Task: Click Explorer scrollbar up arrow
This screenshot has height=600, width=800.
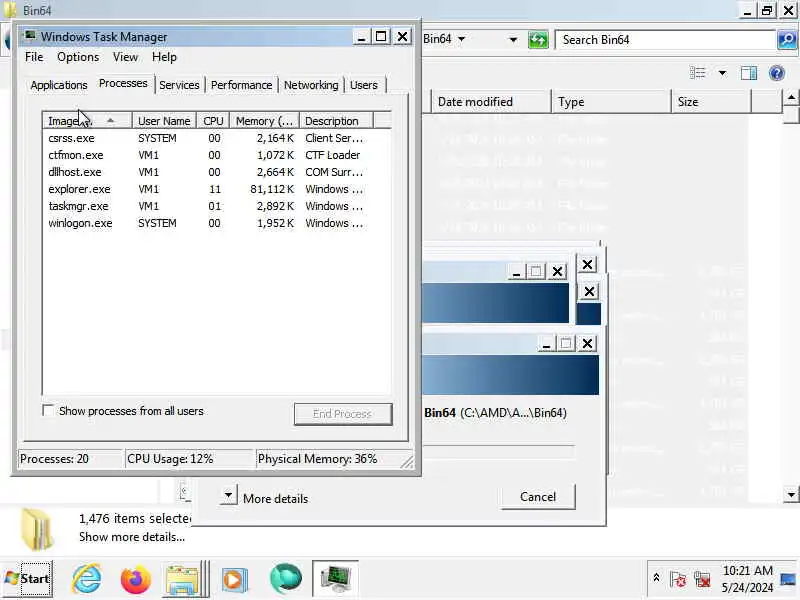Action: coord(791,97)
